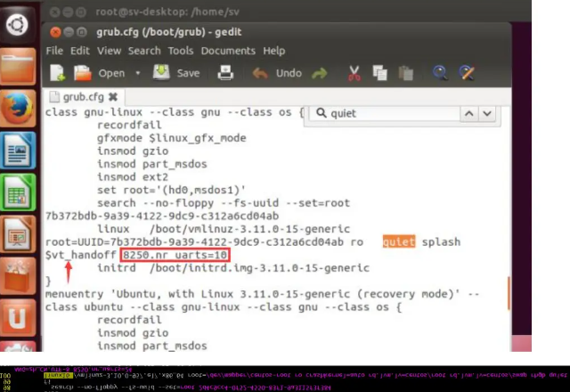
Task: Click the Open file folder icon
Action: pyautogui.click(x=83, y=73)
